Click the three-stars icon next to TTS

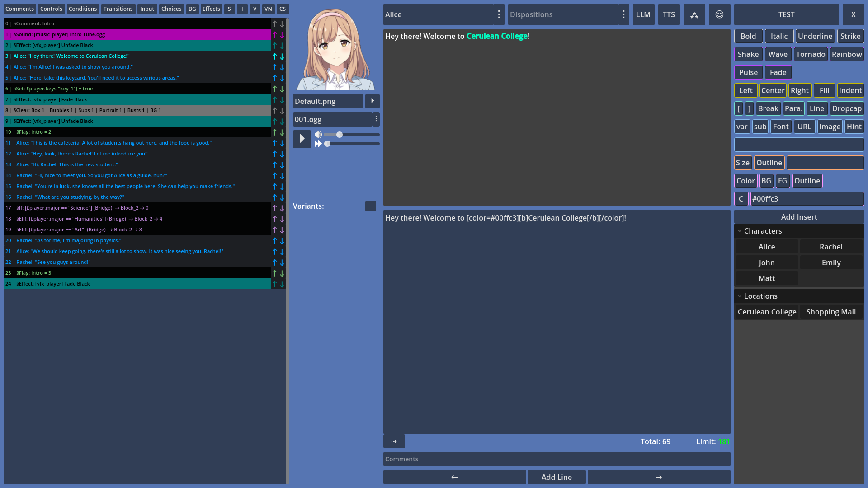pos(694,14)
